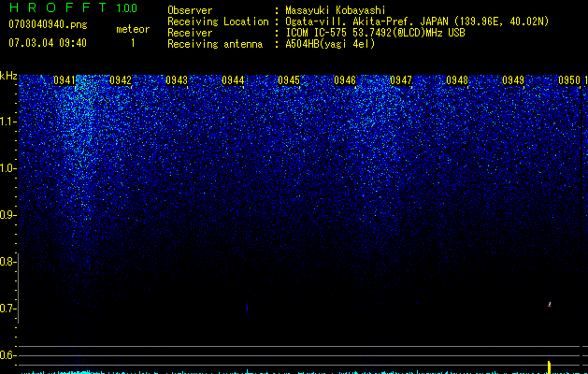Click the faint blue echo below 0944
The width and height of the screenshot is (588, 374).
[x=247, y=306]
